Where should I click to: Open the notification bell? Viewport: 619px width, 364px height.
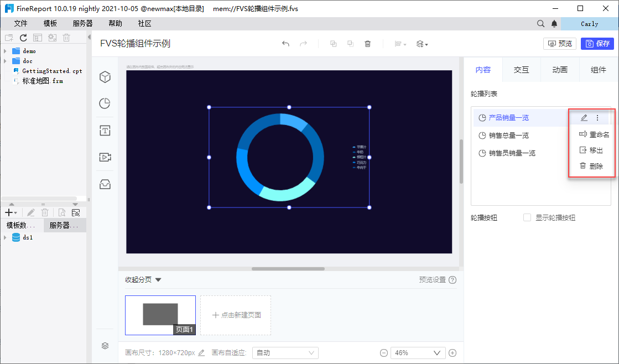point(554,24)
